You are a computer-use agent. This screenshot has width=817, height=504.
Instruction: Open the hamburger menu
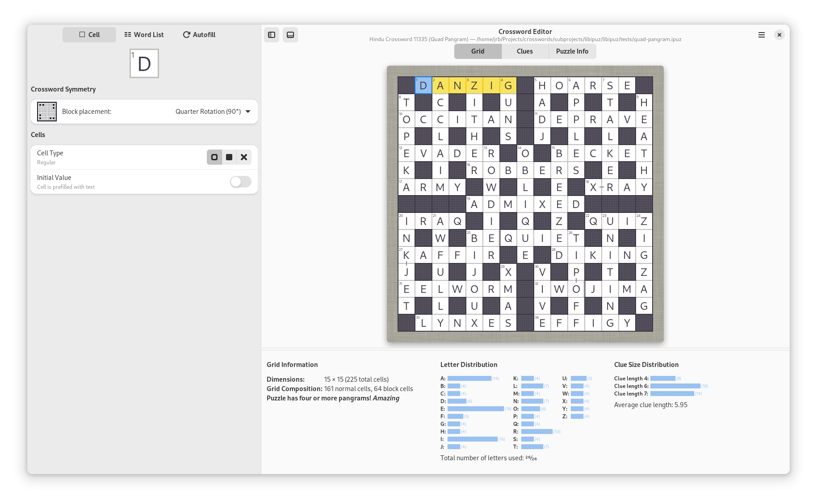(x=761, y=34)
